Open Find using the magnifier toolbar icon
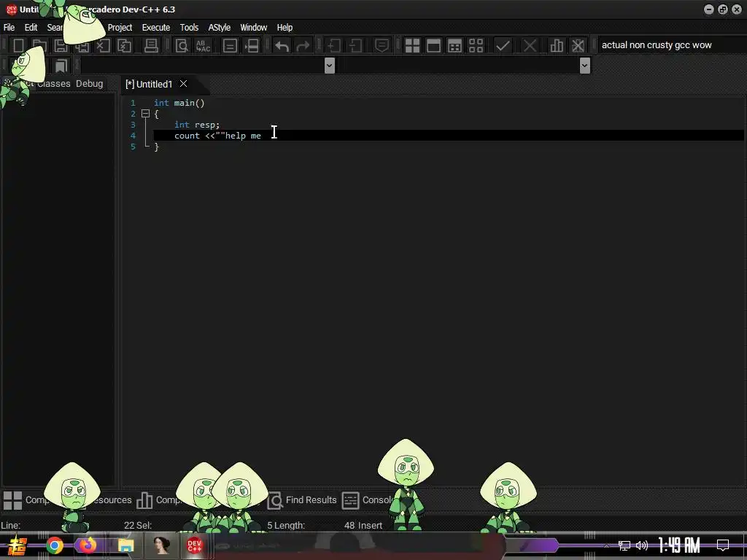The width and height of the screenshot is (747, 560). [x=182, y=46]
